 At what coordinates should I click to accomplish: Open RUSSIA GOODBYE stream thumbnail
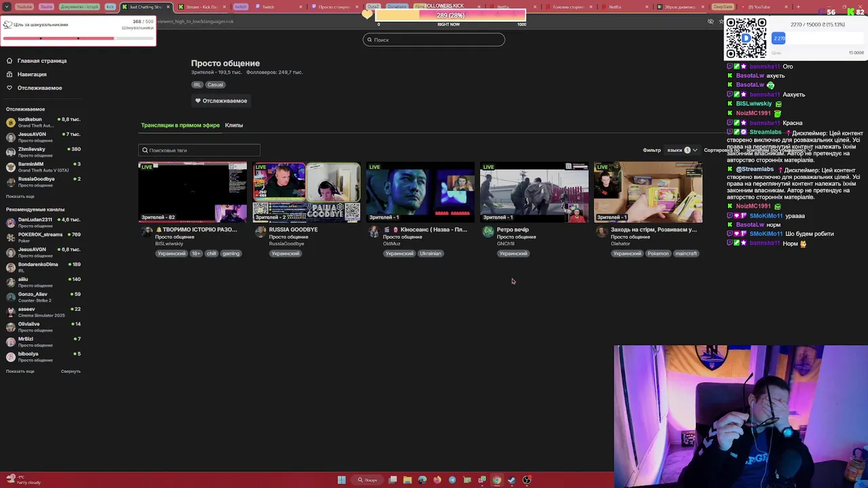[307, 192]
